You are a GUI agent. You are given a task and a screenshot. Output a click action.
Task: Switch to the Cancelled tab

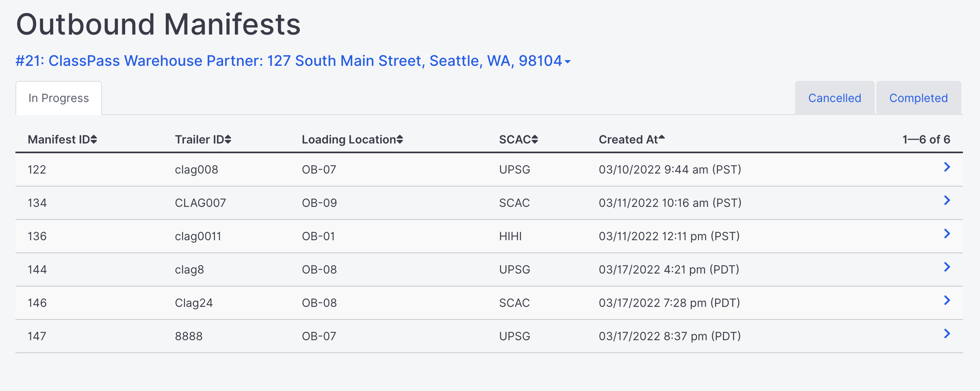point(835,98)
